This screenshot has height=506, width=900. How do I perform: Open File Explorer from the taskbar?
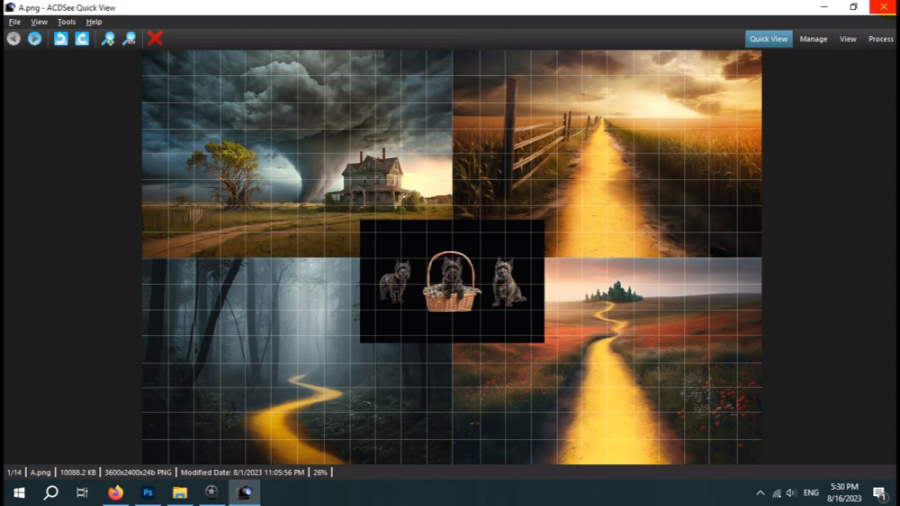click(180, 493)
